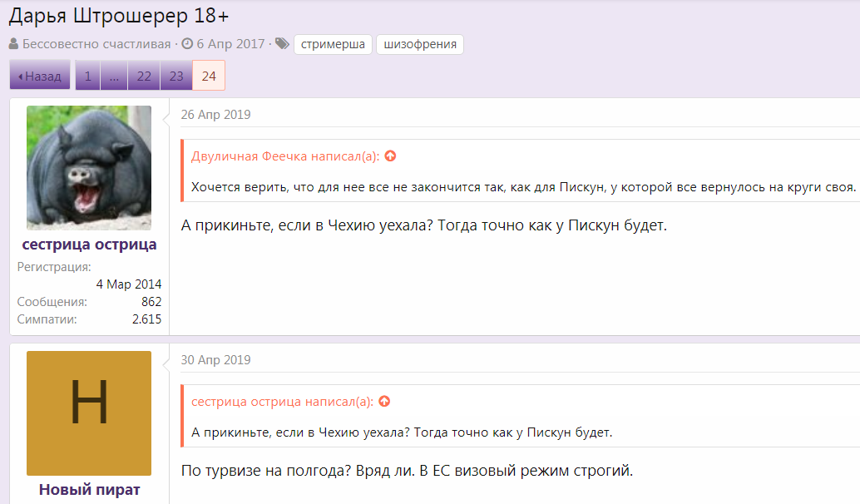
Task: Open page 1 of the thread
Action: point(88,76)
